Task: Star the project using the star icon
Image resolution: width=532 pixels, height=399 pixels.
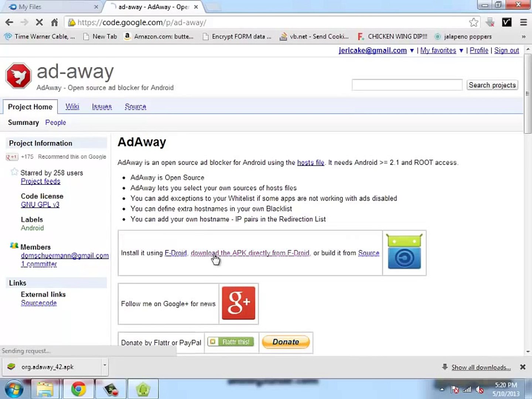Action: pos(14,172)
